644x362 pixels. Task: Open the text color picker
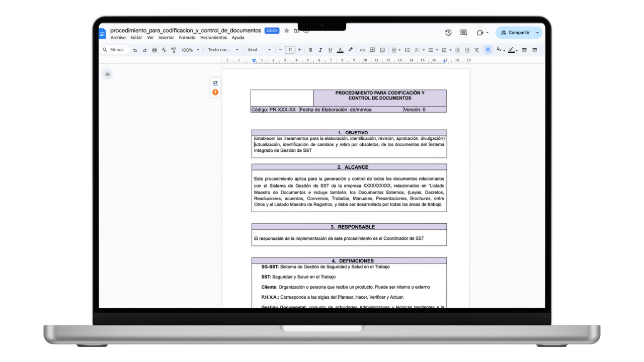pos(340,50)
